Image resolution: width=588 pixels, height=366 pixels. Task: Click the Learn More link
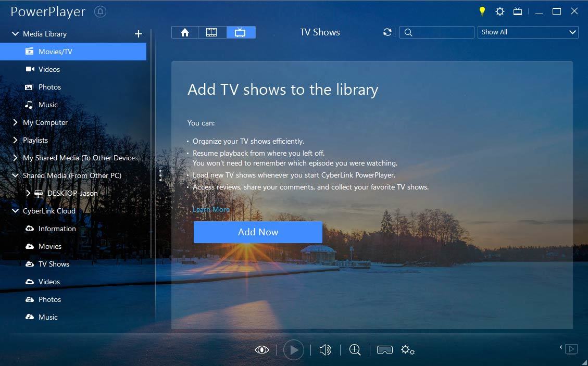click(x=211, y=209)
